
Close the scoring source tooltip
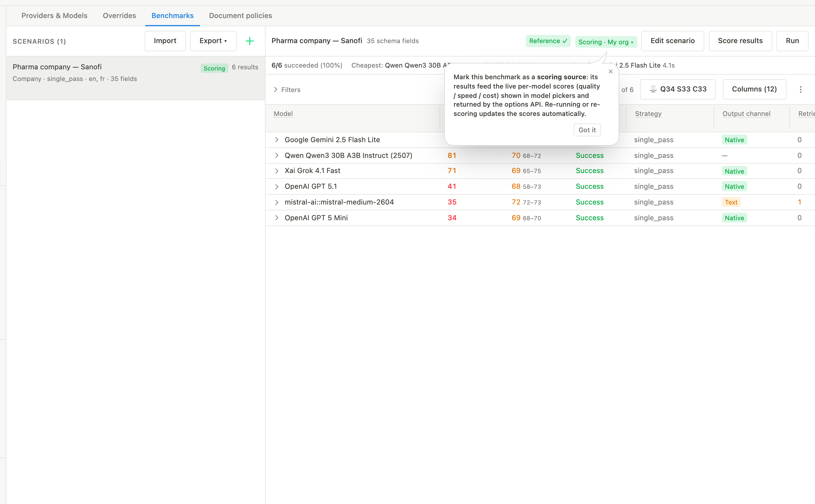[x=611, y=71]
